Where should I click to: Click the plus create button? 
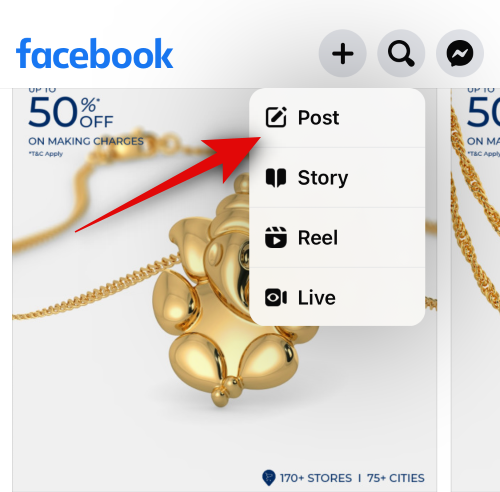point(343,53)
